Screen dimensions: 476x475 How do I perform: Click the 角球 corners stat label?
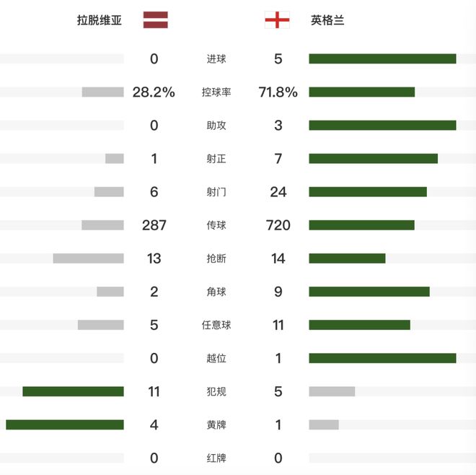(216, 292)
